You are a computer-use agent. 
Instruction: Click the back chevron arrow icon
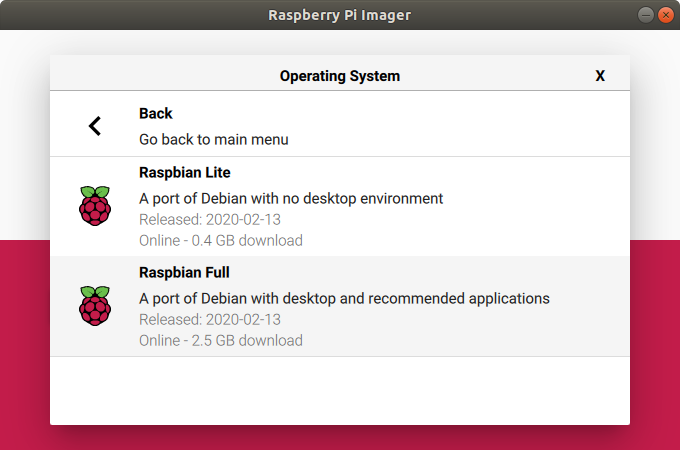click(x=95, y=126)
